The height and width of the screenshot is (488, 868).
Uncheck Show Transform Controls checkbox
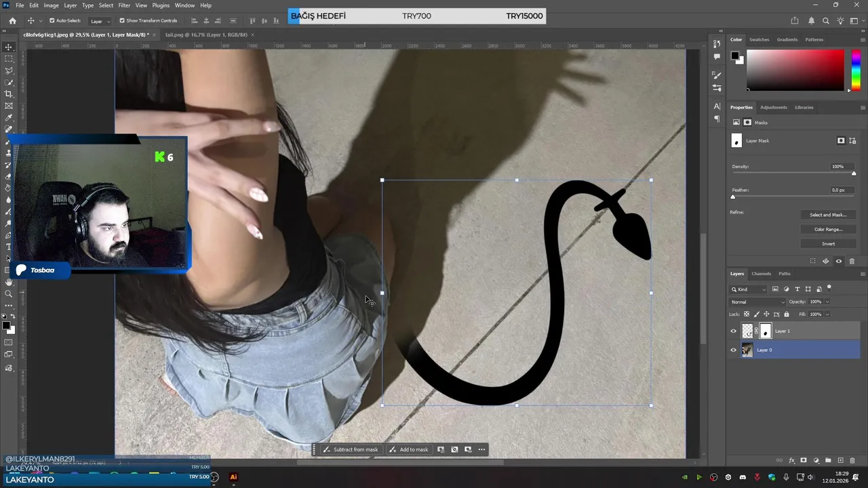pos(122,20)
